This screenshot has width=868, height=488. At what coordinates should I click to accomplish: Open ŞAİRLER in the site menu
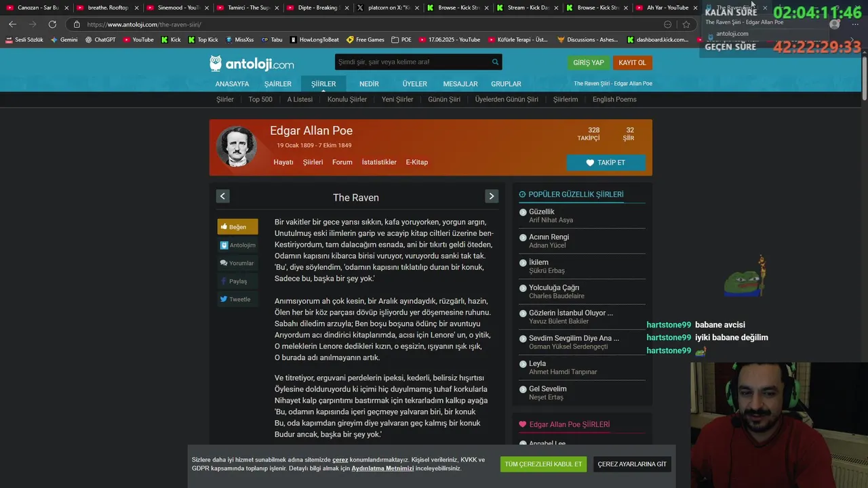pyautogui.click(x=278, y=84)
